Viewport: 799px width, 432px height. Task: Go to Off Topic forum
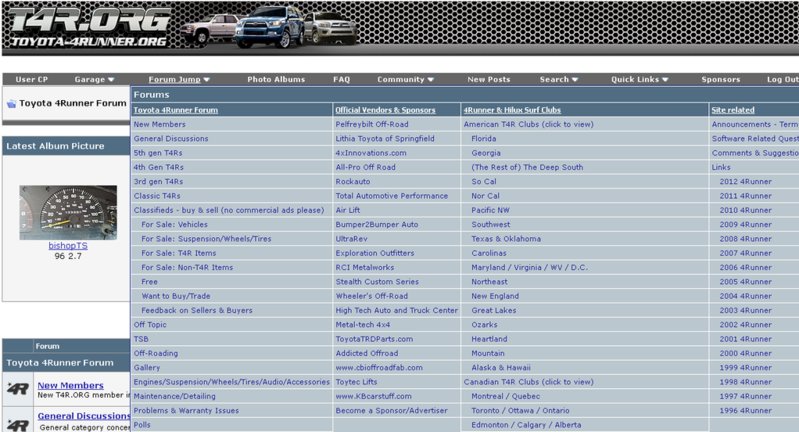coord(150,325)
